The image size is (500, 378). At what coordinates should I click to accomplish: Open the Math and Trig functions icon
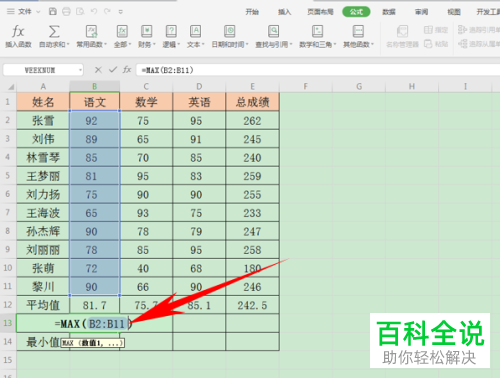click(x=317, y=32)
